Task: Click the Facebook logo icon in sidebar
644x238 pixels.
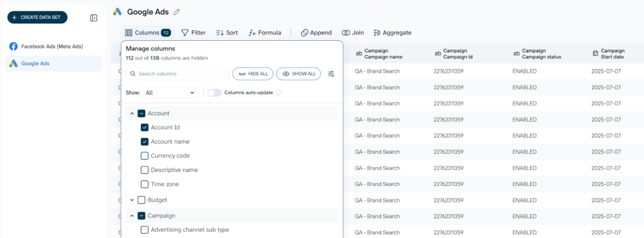Action: pos(14,46)
